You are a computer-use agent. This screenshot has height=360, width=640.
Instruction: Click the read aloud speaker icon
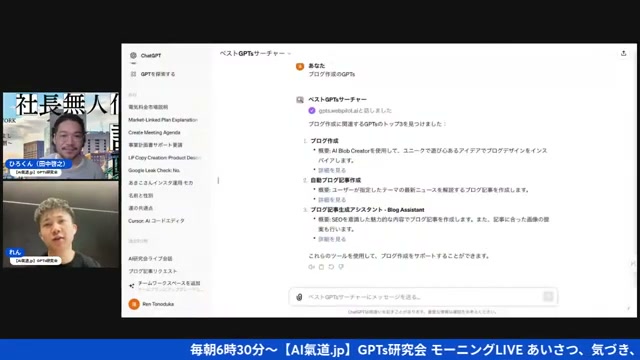point(311,267)
